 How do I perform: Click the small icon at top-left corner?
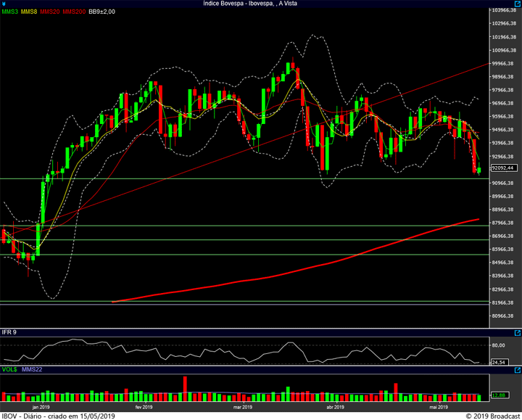pos(4,4)
